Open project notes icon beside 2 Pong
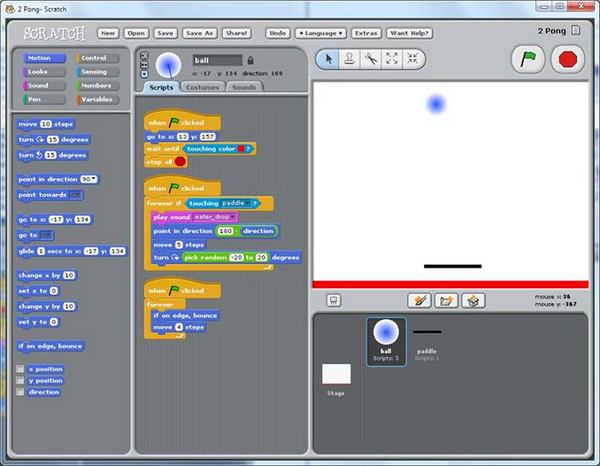Viewport: 600px width, 466px height. [576, 30]
